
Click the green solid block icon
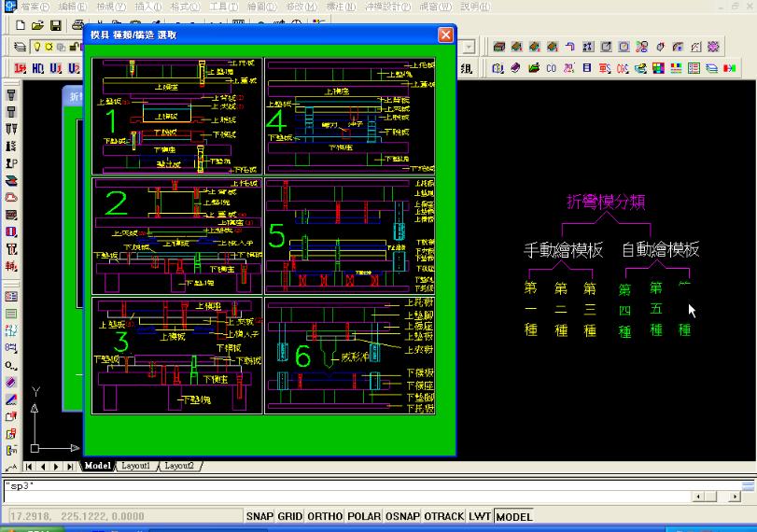(499, 47)
